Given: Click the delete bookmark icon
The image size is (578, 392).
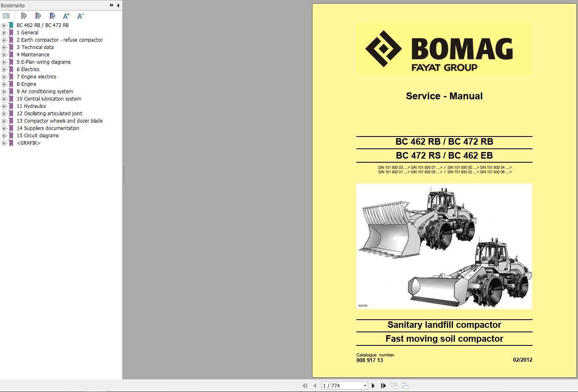Looking at the screenshot, I should point(24,16).
